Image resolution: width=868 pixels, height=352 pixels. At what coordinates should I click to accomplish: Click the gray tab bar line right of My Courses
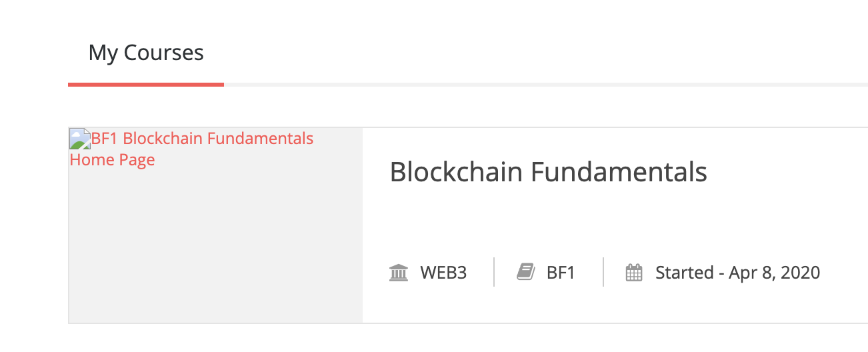tap(533, 85)
